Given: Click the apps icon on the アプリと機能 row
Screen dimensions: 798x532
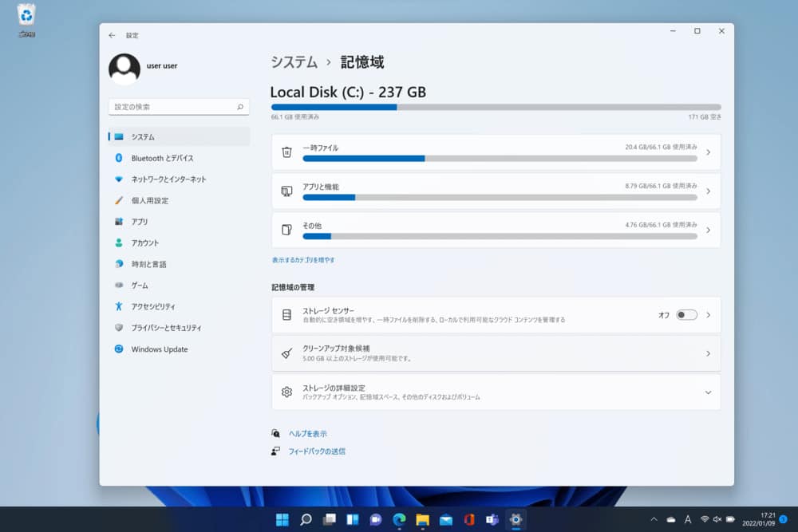Looking at the screenshot, I should pos(287,190).
